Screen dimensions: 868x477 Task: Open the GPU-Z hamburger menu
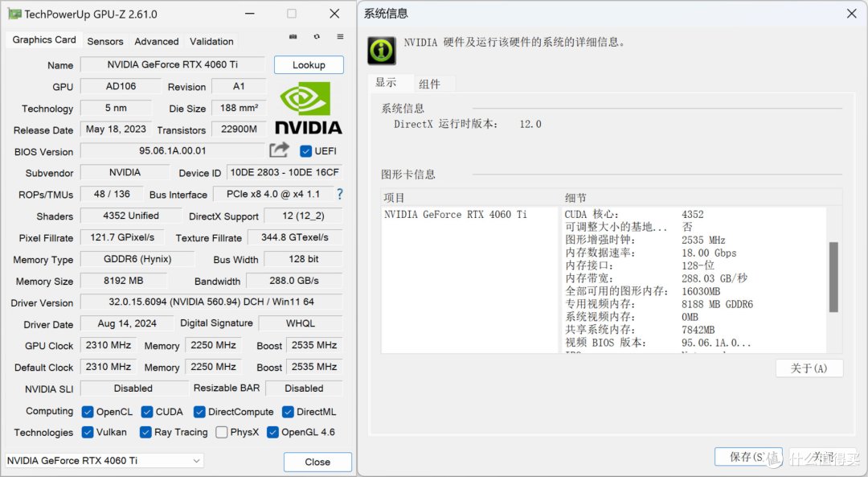pyautogui.click(x=340, y=36)
